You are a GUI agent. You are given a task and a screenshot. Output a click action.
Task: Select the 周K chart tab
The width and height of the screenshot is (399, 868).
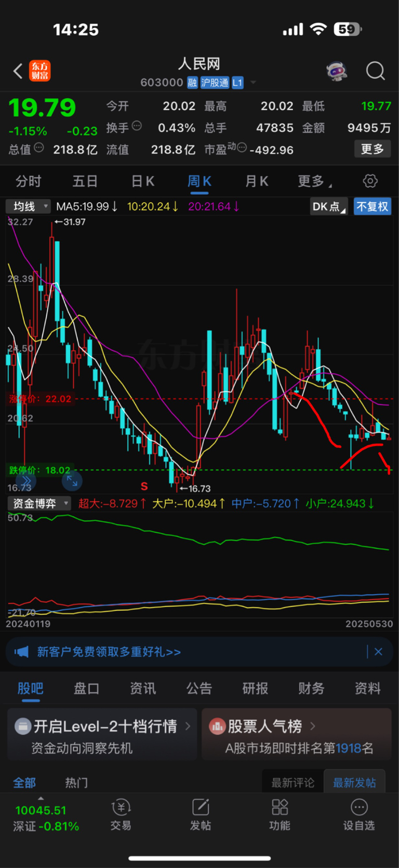[x=199, y=181]
